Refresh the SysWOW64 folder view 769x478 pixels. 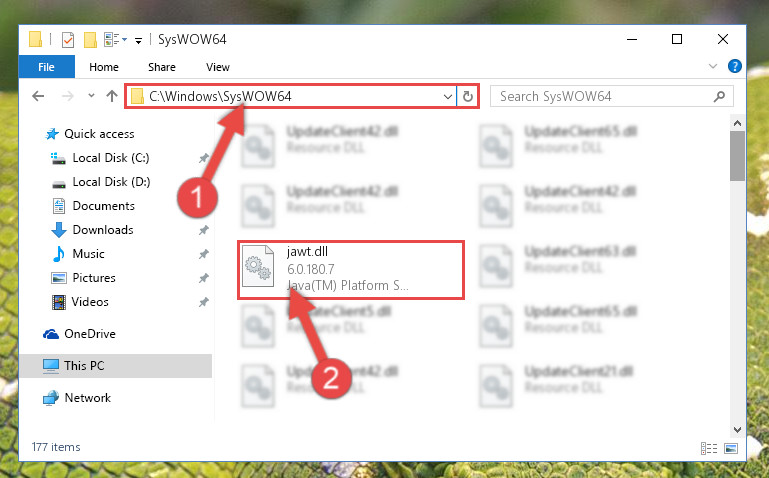[x=468, y=96]
